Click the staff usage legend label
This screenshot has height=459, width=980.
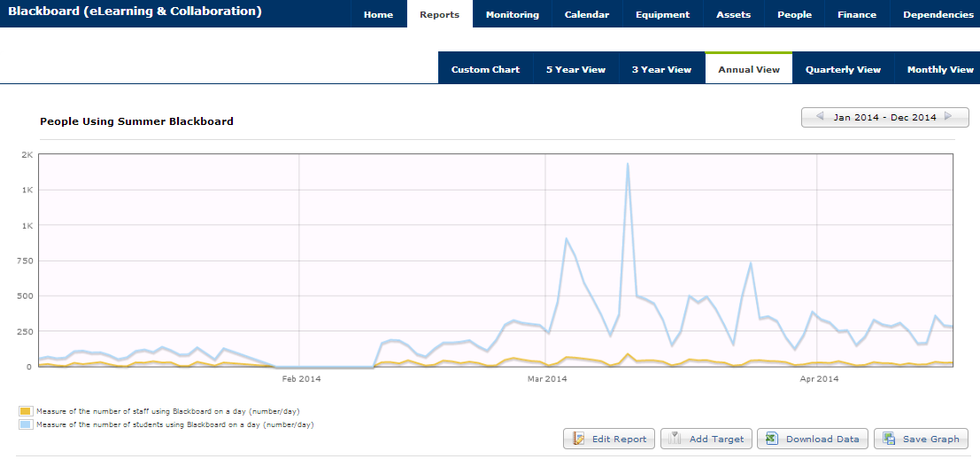pyautogui.click(x=168, y=411)
